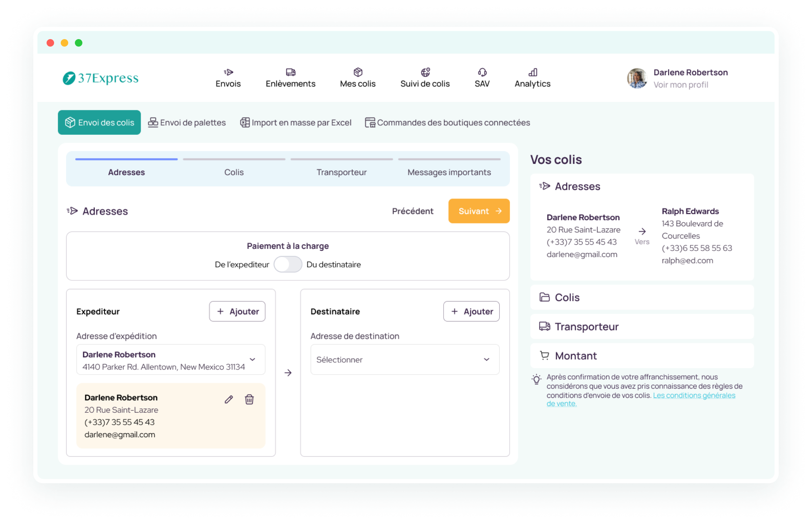Open Suivi de colis via the globe icon
Screen dimensions: 812x523
[425, 72]
